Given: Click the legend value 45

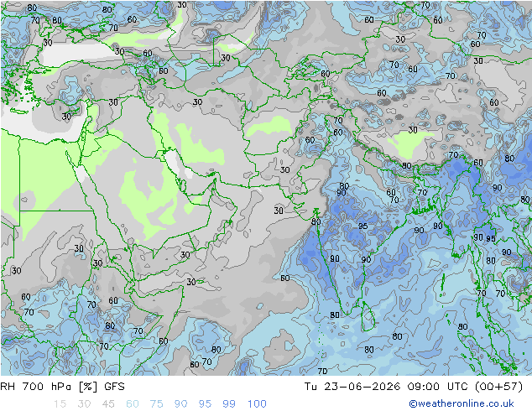Looking at the screenshot, I should [108, 404].
